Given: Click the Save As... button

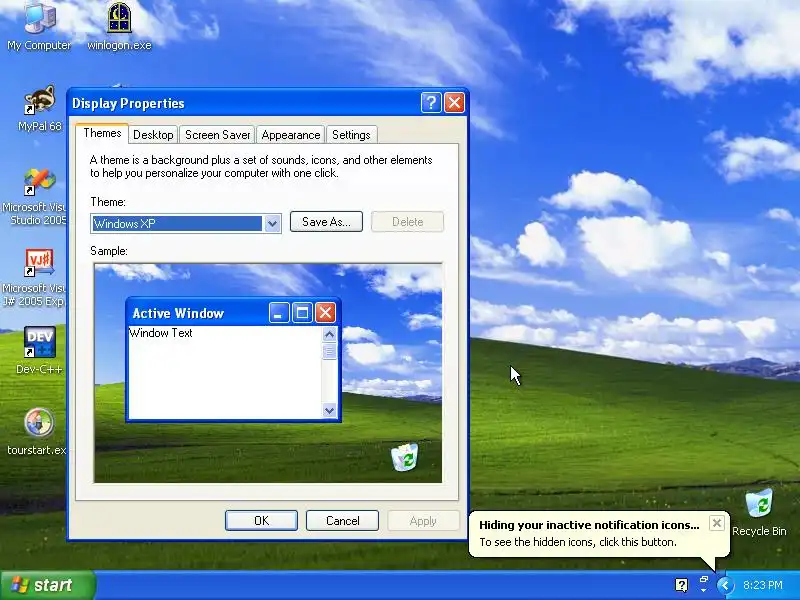Looking at the screenshot, I should coord(326,222).
